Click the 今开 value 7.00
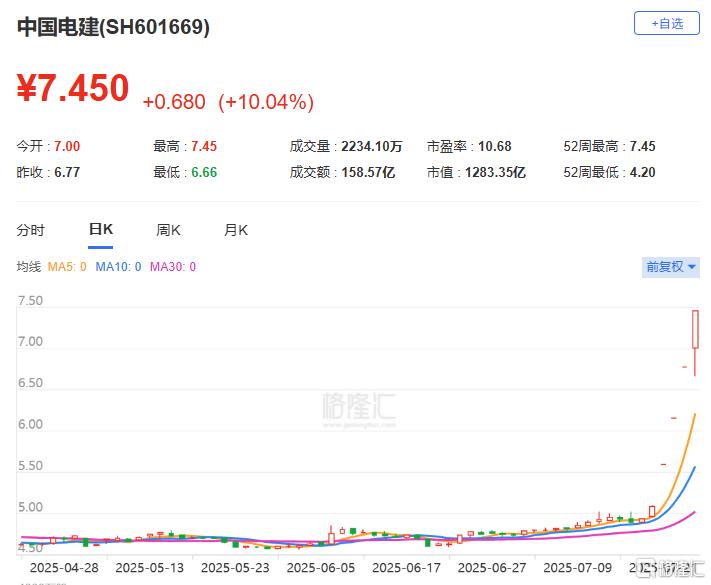Screen dimensions: 711x585 (67, 146)
